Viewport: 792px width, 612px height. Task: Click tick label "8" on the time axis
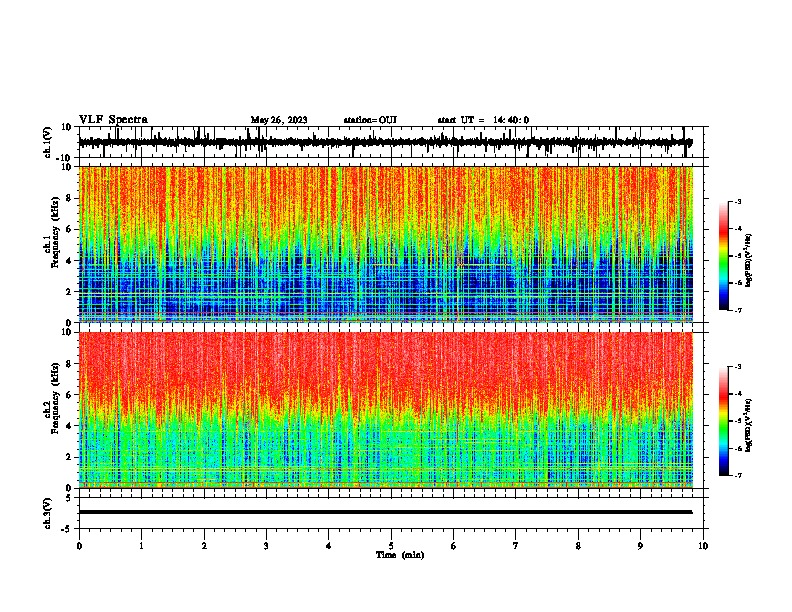point(578,546)
